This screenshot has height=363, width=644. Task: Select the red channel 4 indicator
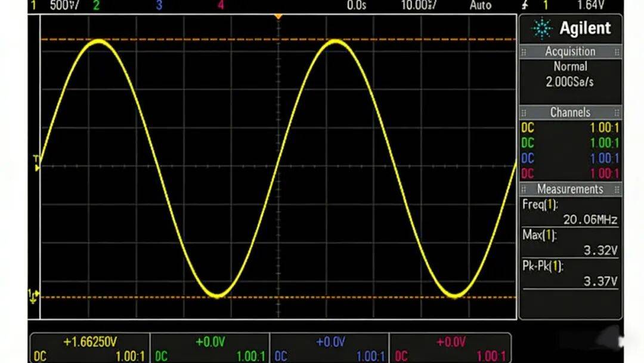pyautogui.click(x=221, y=5)
